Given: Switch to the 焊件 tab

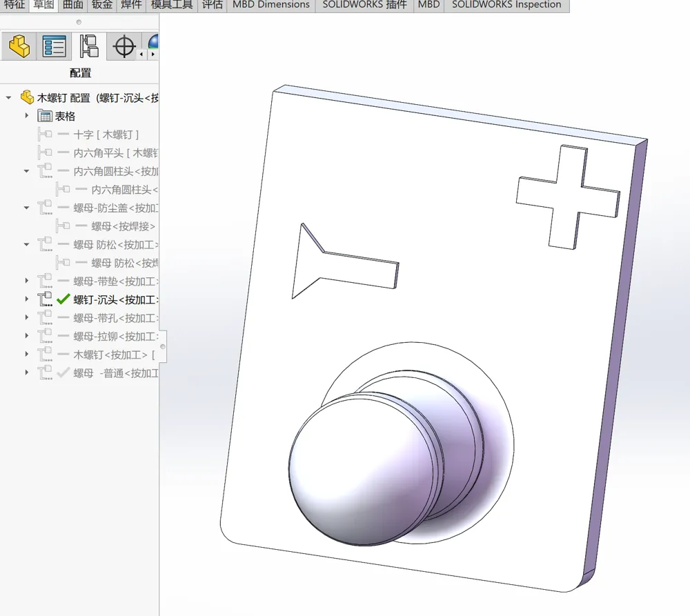Looking at the screenshot, I should click(131, 5).
